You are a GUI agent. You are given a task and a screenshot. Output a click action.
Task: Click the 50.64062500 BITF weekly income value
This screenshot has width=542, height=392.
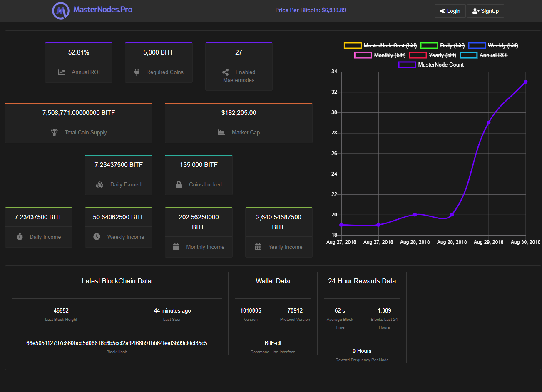coord(119,217)
